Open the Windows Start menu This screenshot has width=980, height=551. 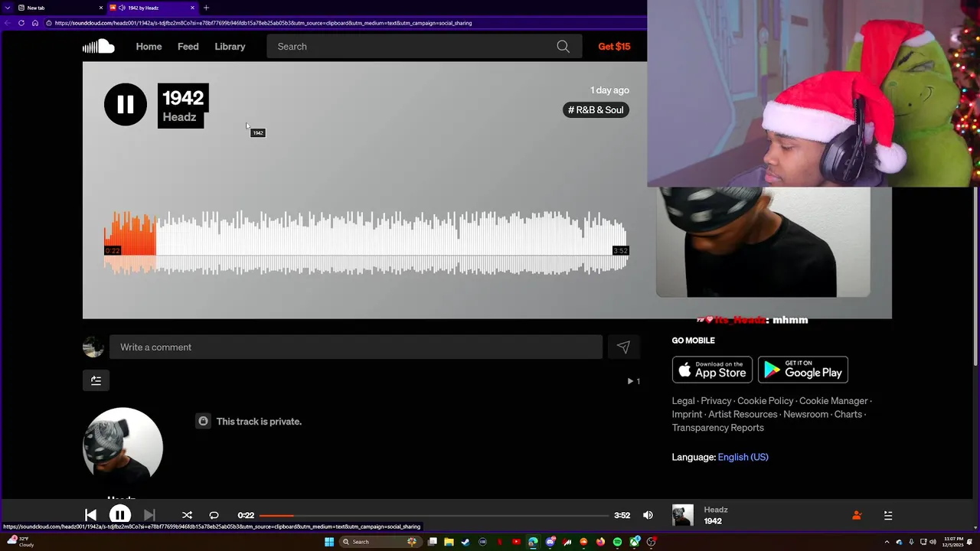point(329,542)
